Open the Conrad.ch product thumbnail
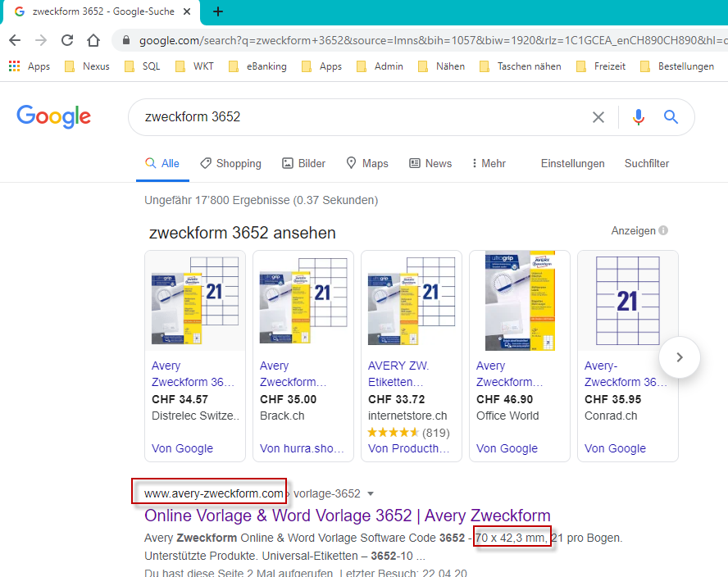The width and height of the screenshot is (728, 577). [x=628, y=301]
